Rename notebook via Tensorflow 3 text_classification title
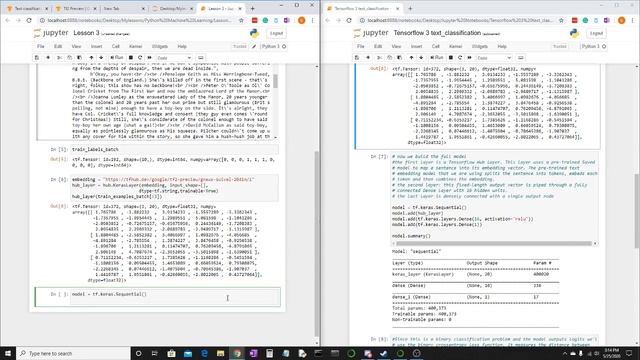640x360 pixels. pos(437,33)
